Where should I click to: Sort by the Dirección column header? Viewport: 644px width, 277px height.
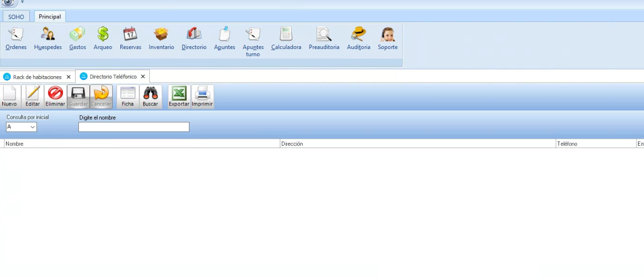point(418,144)
